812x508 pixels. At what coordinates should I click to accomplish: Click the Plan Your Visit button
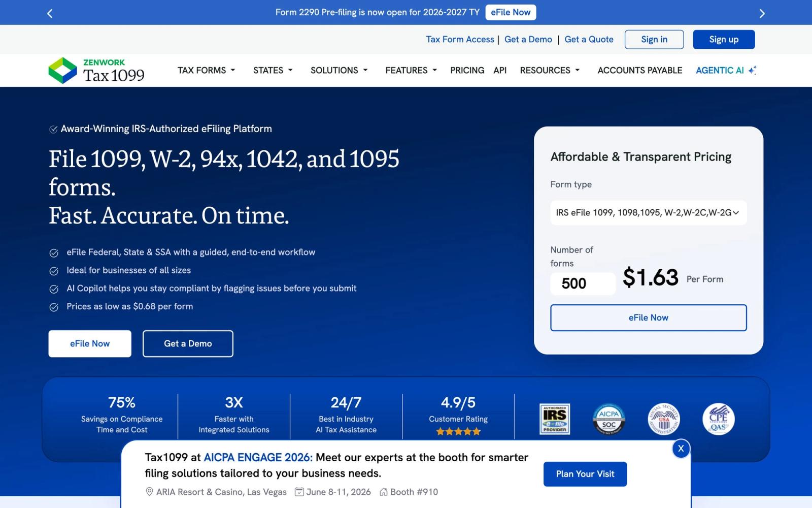coord(585,474)
